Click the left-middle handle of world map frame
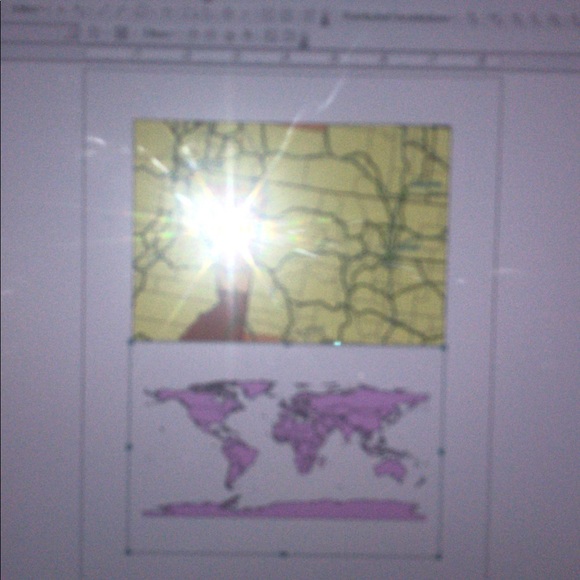 [x=129, y=447]
